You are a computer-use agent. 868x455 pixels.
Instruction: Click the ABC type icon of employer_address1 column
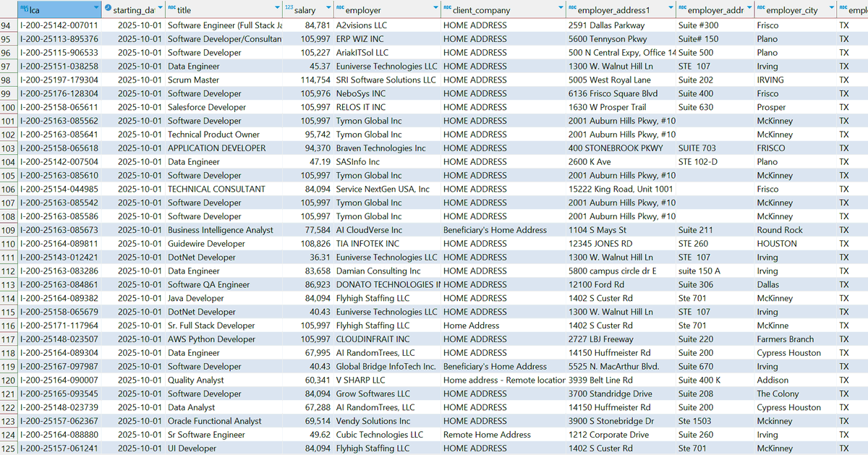[572, 9]
